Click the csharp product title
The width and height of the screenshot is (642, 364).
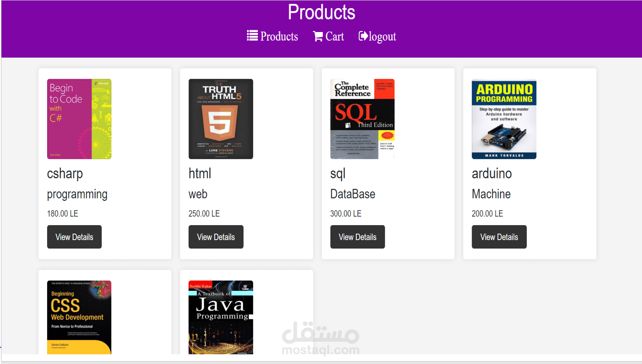tap(65, 174)
